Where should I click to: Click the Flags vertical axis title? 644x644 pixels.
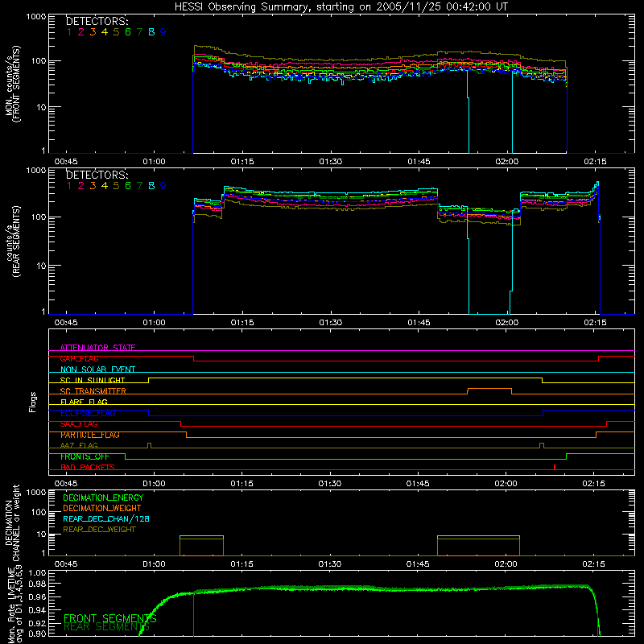33,402
